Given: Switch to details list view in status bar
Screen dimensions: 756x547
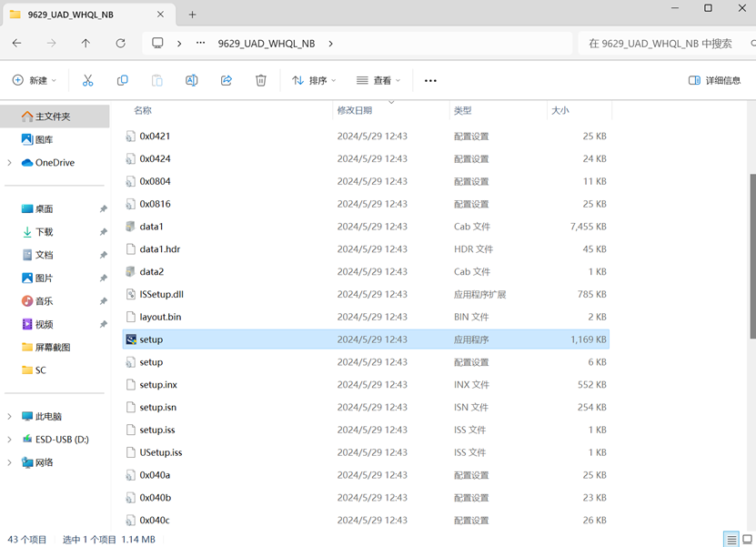Looking at the screenshot, I should point(731,540).
